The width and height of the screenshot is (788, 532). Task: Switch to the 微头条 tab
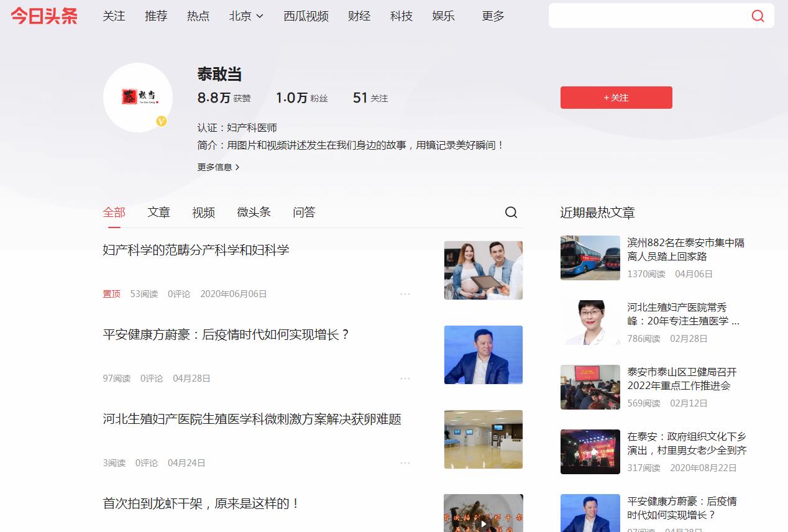(254, 213)
